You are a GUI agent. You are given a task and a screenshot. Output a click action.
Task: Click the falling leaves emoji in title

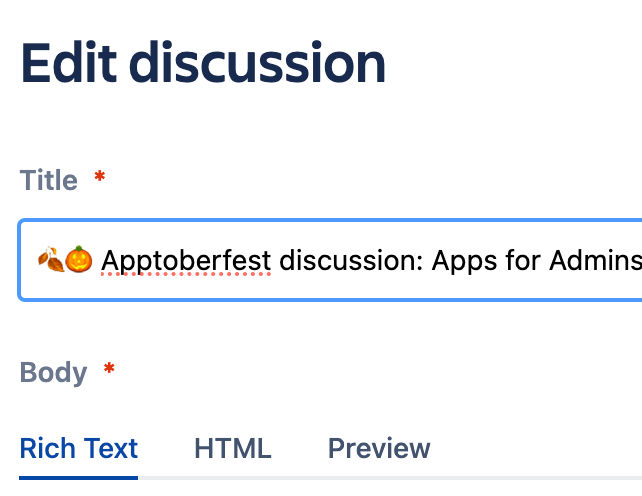[x=50, y=261]
